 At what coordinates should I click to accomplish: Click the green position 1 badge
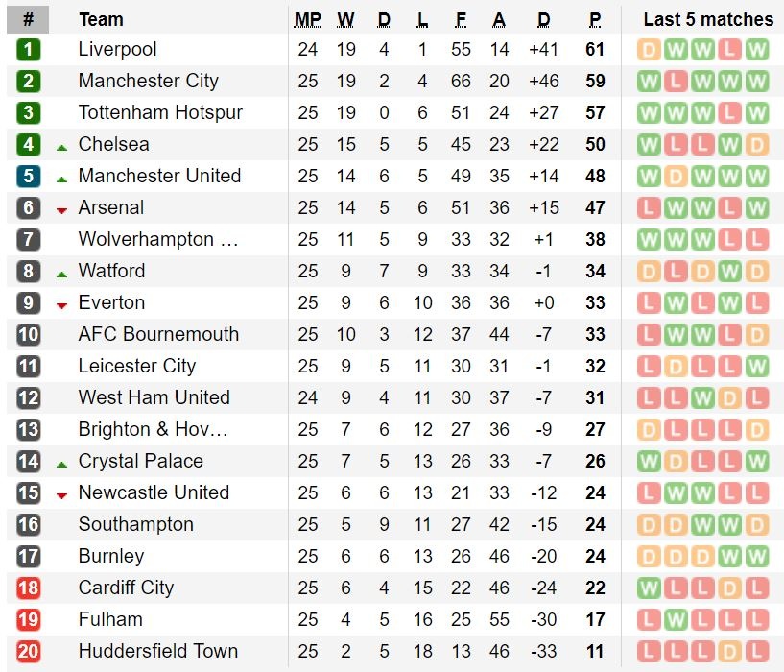(29, 50)
